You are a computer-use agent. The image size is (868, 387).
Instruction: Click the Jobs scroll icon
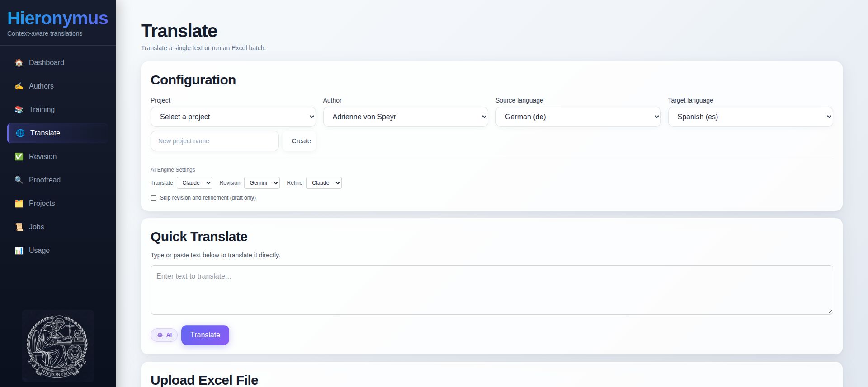point(19,227)
